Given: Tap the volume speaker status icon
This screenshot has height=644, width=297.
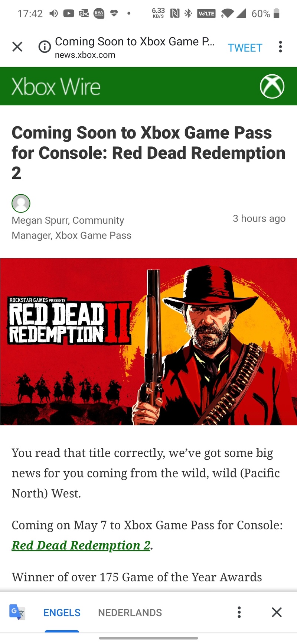Looking at the screenshot, I should (x=54, y=14).
